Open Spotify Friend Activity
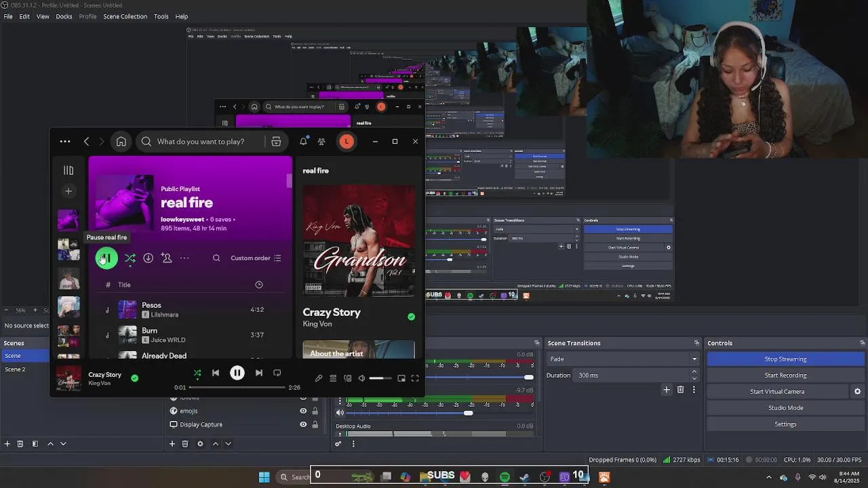 click(321, 142)
